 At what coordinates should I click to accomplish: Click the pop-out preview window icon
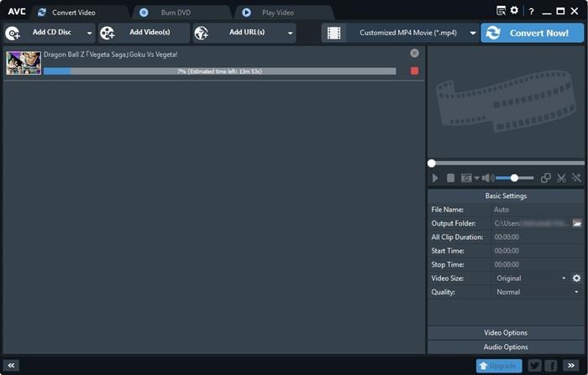click(x=546, y=178)
